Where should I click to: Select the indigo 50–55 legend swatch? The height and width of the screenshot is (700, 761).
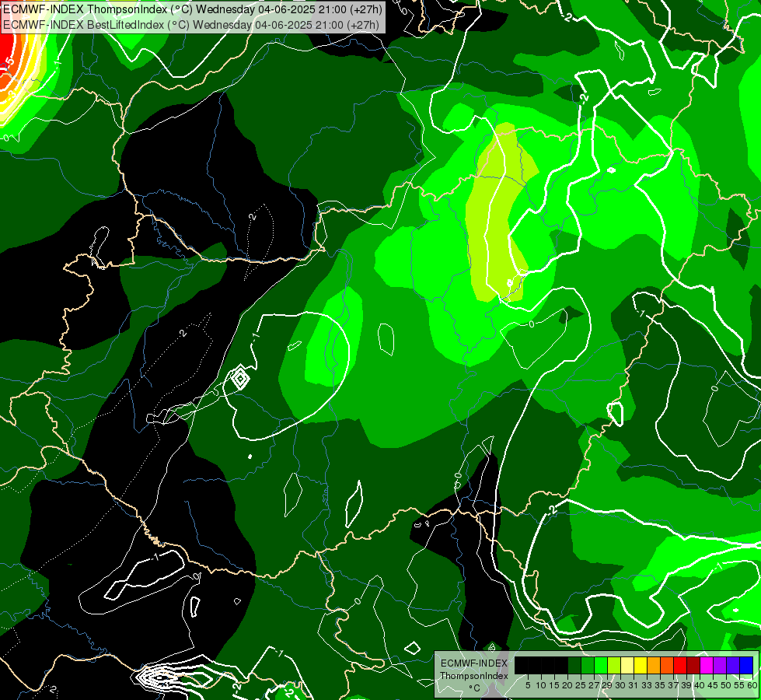(x=733, y=665)
